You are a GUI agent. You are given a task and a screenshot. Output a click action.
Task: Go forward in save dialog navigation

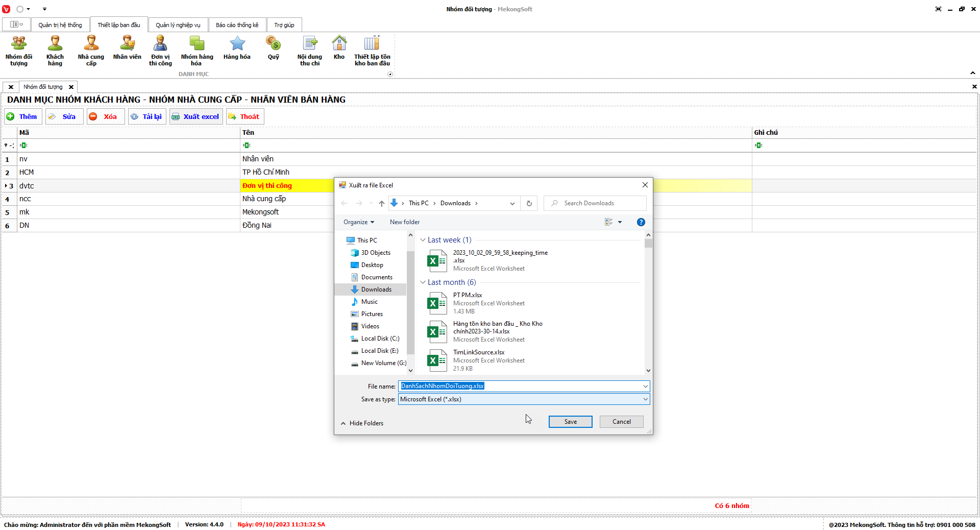(x=359, y=203)
